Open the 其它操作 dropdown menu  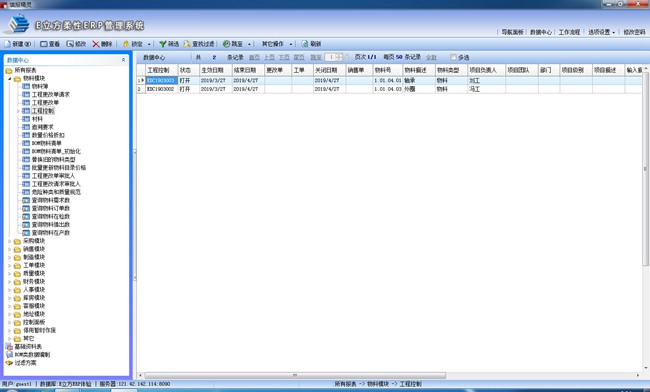[276, 44]
